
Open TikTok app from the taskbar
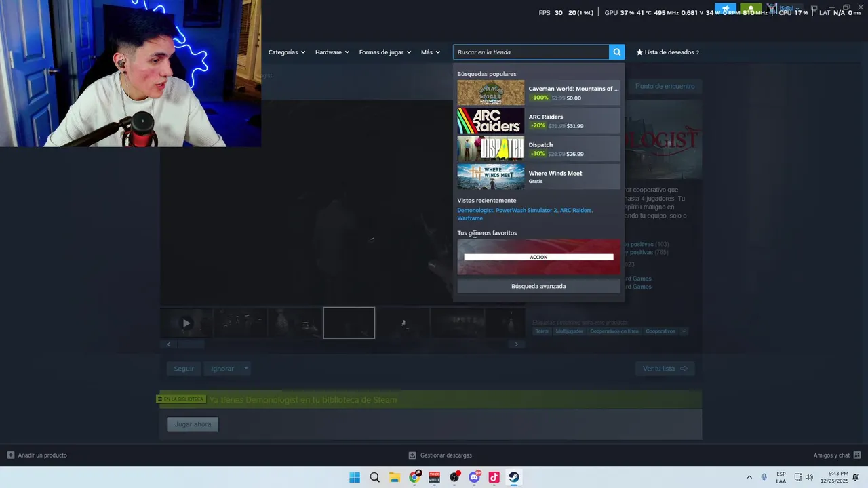tap(494, 477)
